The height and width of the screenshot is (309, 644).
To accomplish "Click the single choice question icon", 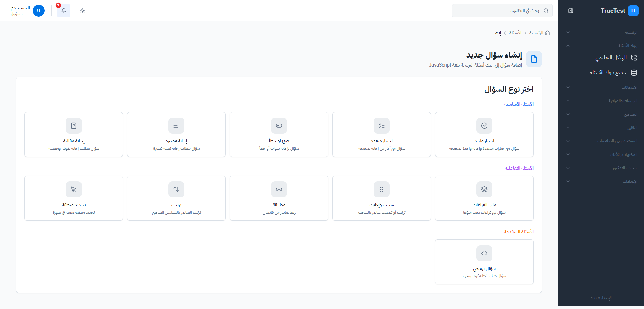I will [484, 126].
